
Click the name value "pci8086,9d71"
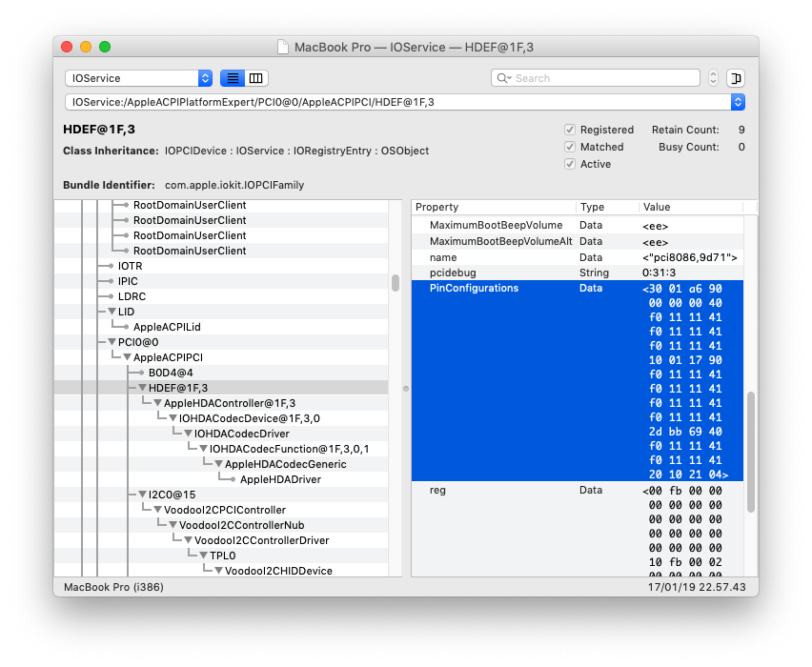690,257
